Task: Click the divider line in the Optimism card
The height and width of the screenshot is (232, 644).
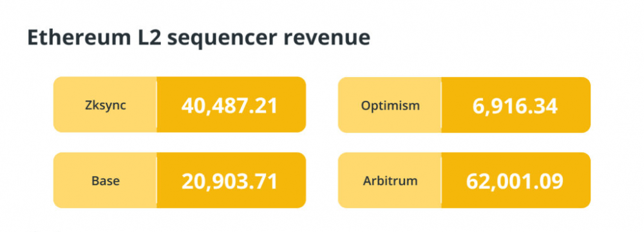Action: [441, 105]
